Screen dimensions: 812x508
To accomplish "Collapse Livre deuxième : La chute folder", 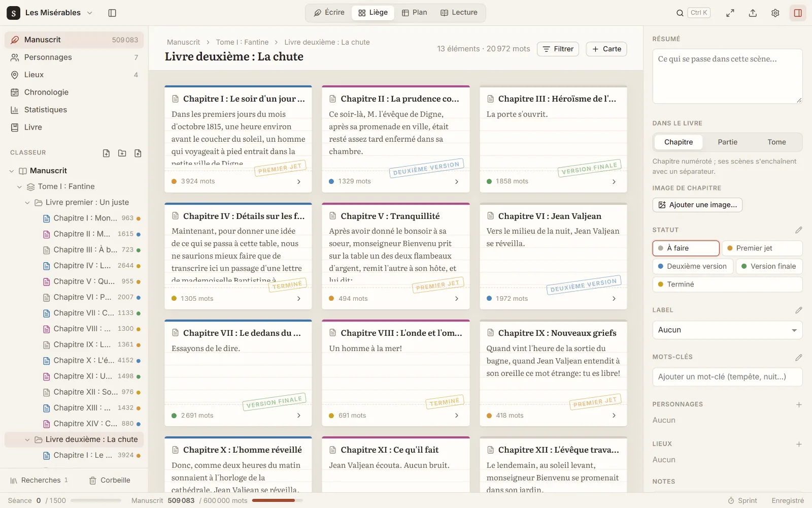I will [x=27, y=440].
